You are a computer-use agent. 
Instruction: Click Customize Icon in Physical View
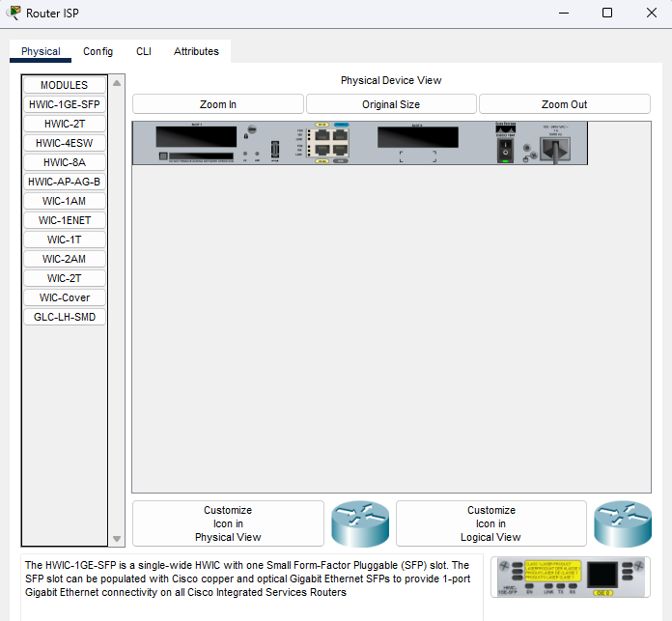tap(228, 523)
